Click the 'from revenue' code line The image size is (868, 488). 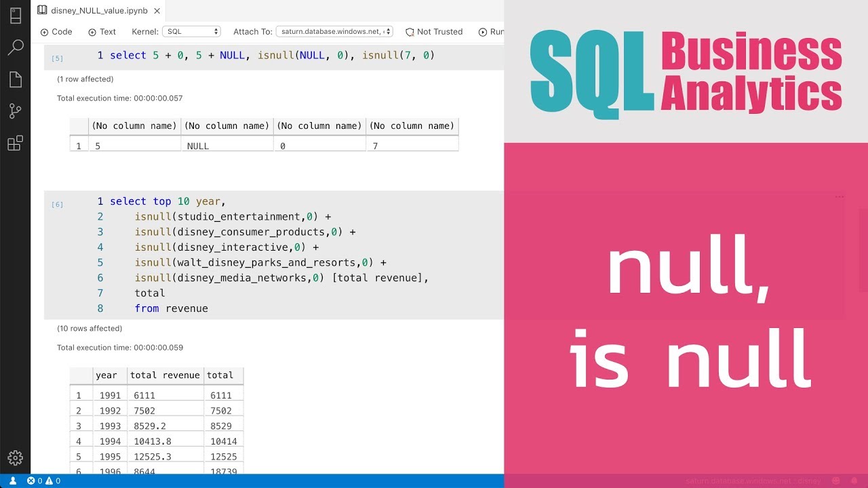click(x=171, y=308)
